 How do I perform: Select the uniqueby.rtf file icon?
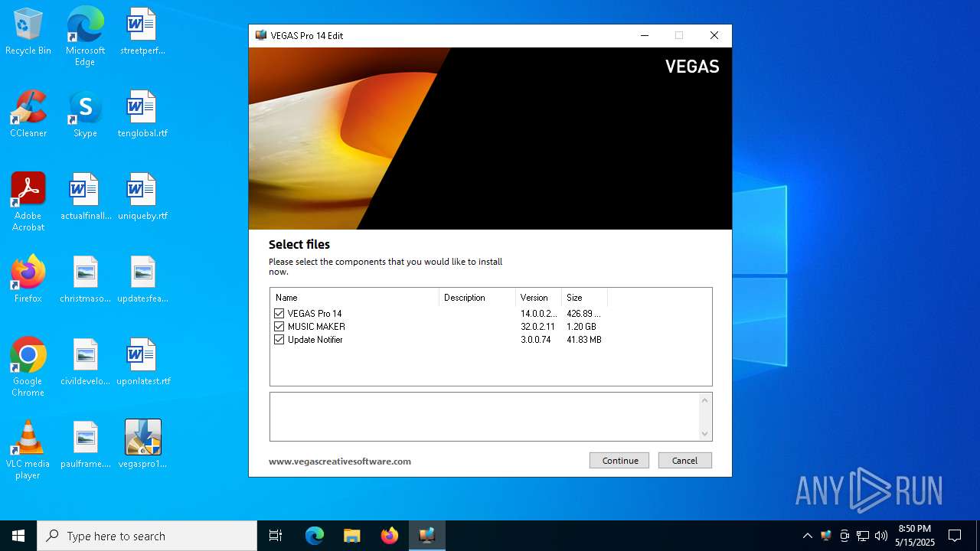point(142,197)
